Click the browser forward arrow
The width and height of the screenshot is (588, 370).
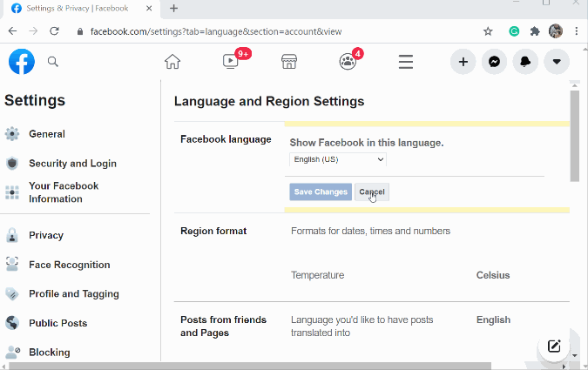33,31
